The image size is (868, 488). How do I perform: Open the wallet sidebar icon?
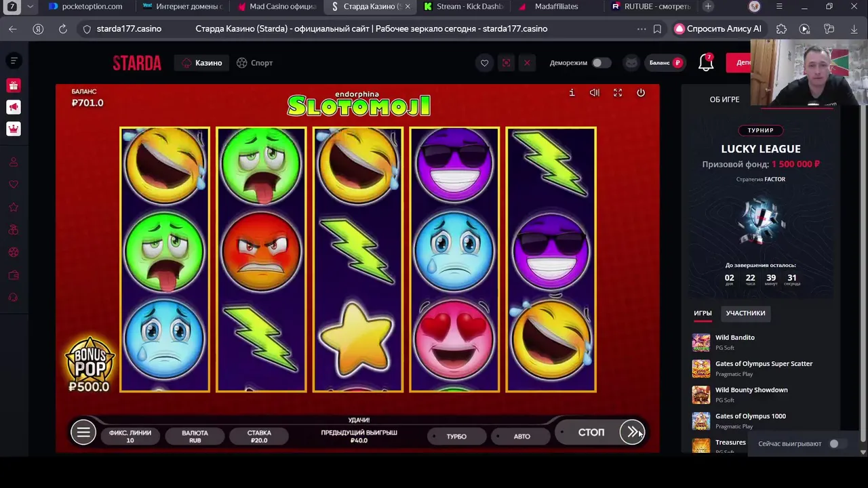14,275
